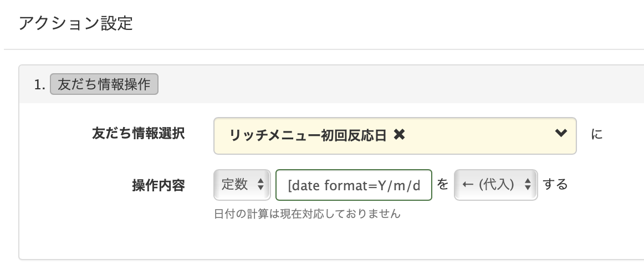Click the を text after the input field
The height and width of the screenshot is (274, 644).
pyautogui.click(x=442, y=185)
